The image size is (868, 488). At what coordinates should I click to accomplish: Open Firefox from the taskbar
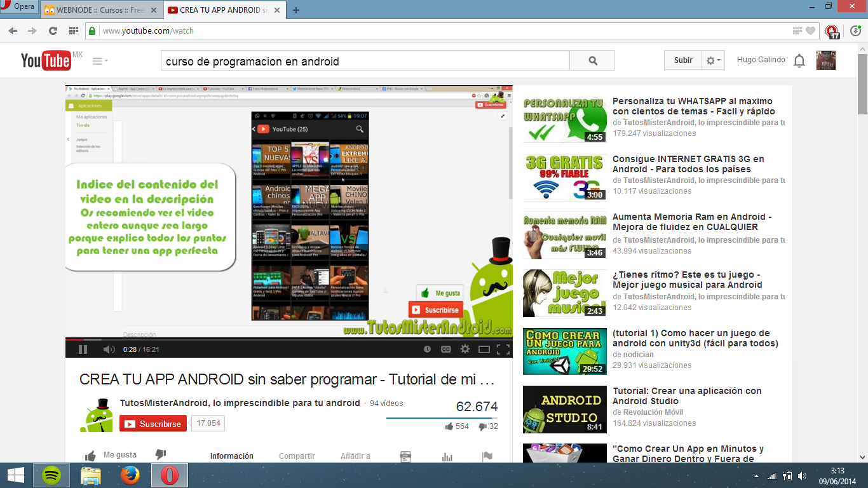pyautogui.click(x=130, y=475)
